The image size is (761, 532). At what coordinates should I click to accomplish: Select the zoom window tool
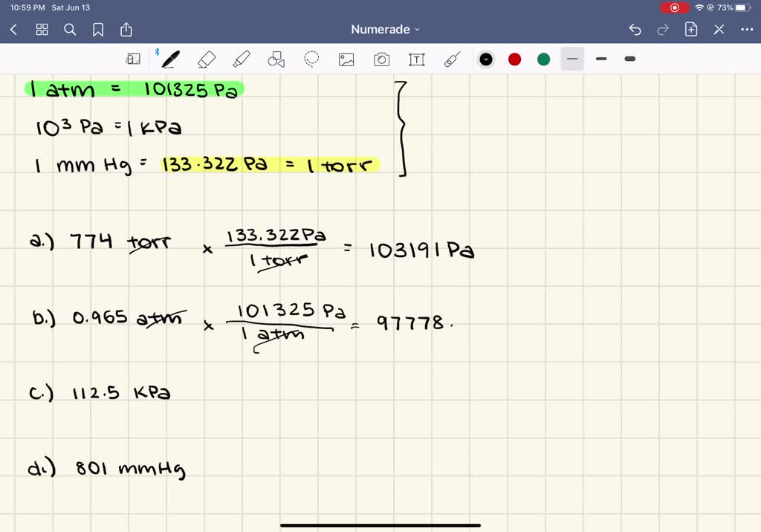133,59
